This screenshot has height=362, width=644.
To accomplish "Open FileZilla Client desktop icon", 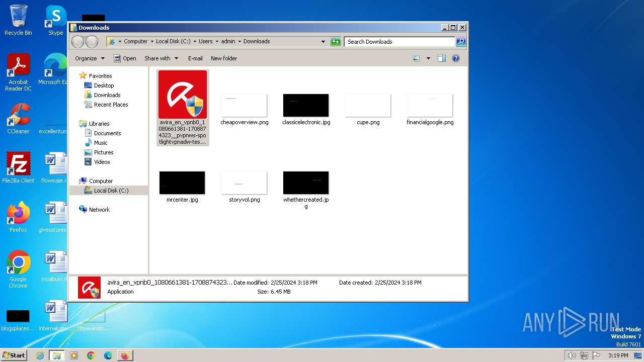I will (x=18, y=167).
